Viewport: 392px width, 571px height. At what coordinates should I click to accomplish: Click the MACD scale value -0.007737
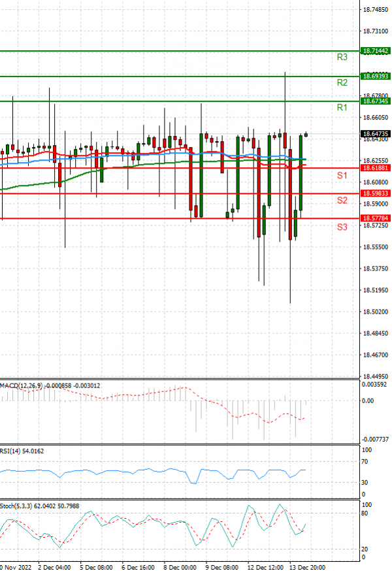point(375,440)
